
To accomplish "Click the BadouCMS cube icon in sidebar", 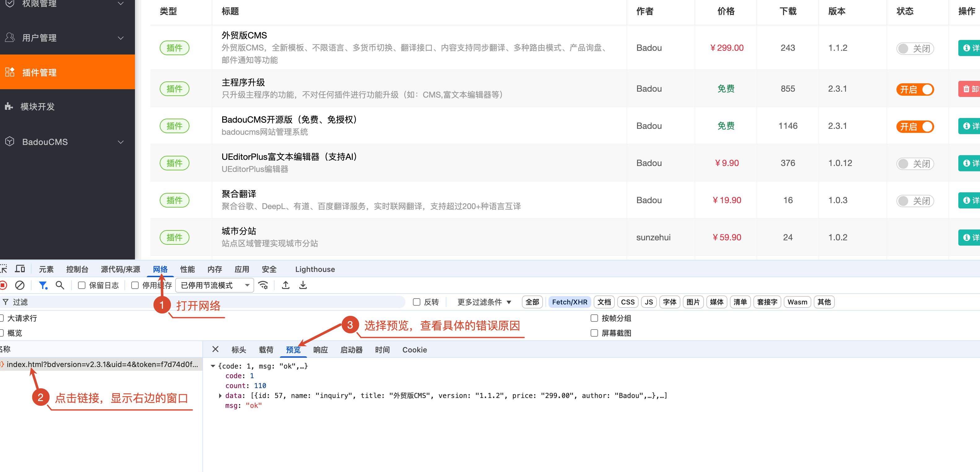I will pyautogui.click(x=10, y=142).
